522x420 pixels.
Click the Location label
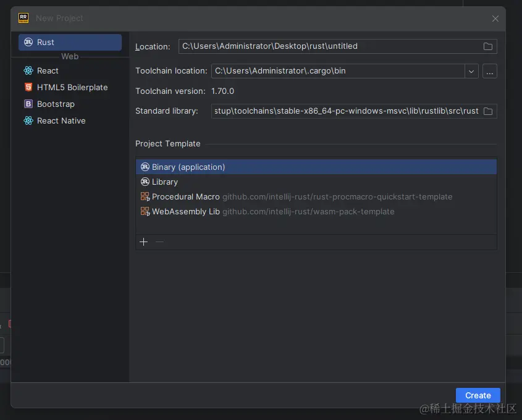coord(153,46)
